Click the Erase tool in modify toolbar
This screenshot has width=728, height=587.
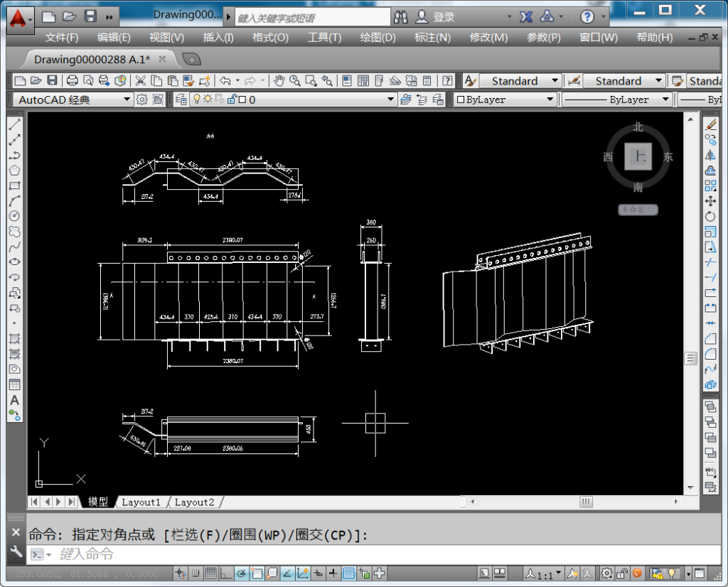710,124
